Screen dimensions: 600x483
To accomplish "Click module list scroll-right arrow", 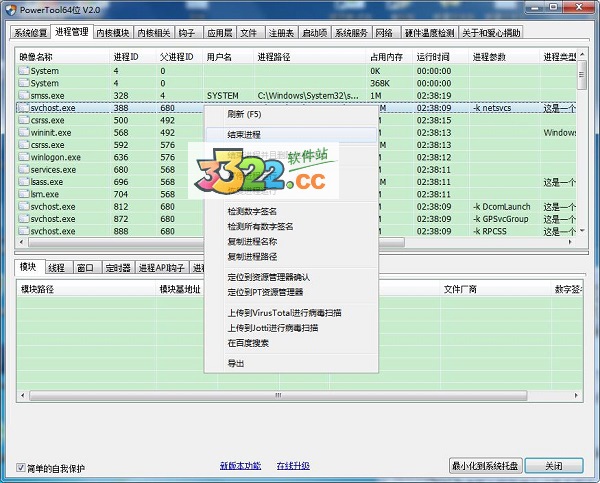I will coord(576,395).
